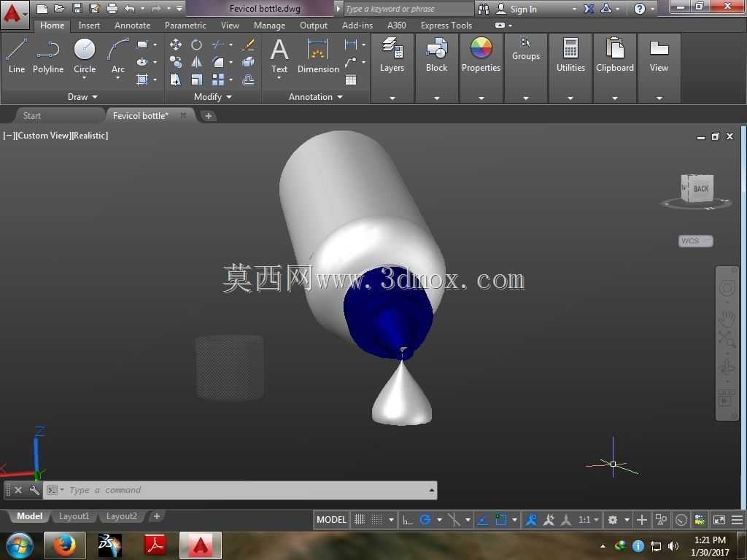Select the Mirror tool
The width and height of the screenshot is (747, 560).
point(196,62)
